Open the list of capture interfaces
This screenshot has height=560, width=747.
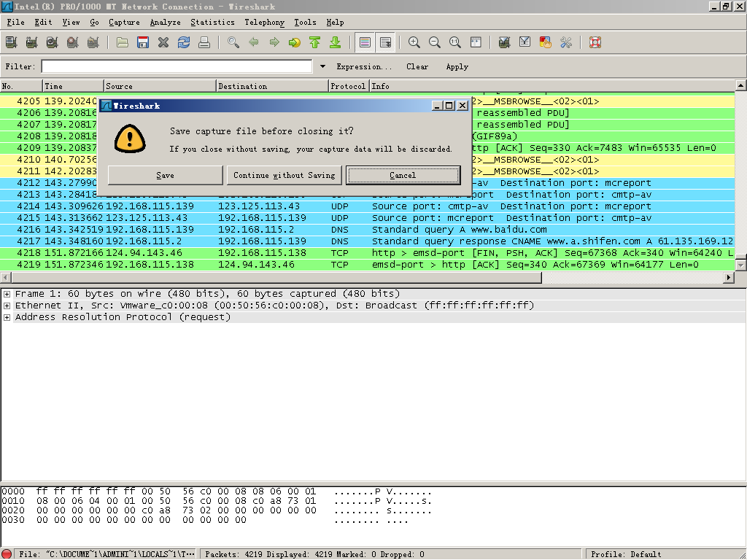(12, 42)
